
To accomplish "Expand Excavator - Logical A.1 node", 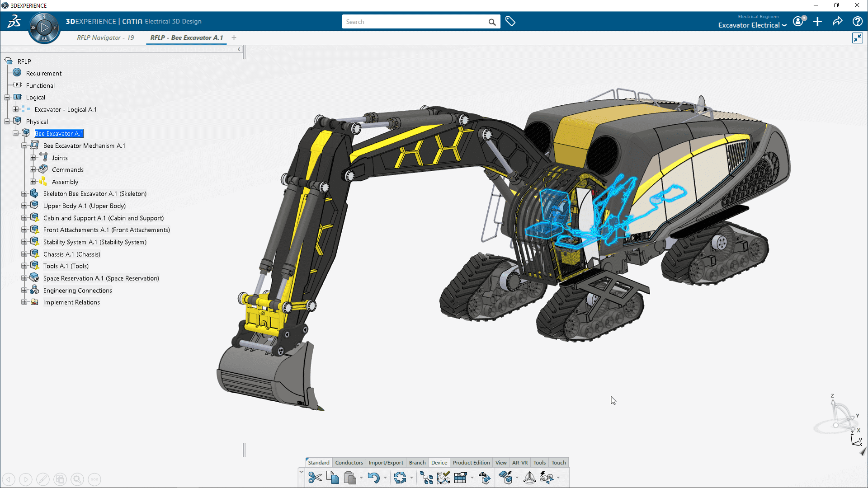I will click(x=16, y=109).
